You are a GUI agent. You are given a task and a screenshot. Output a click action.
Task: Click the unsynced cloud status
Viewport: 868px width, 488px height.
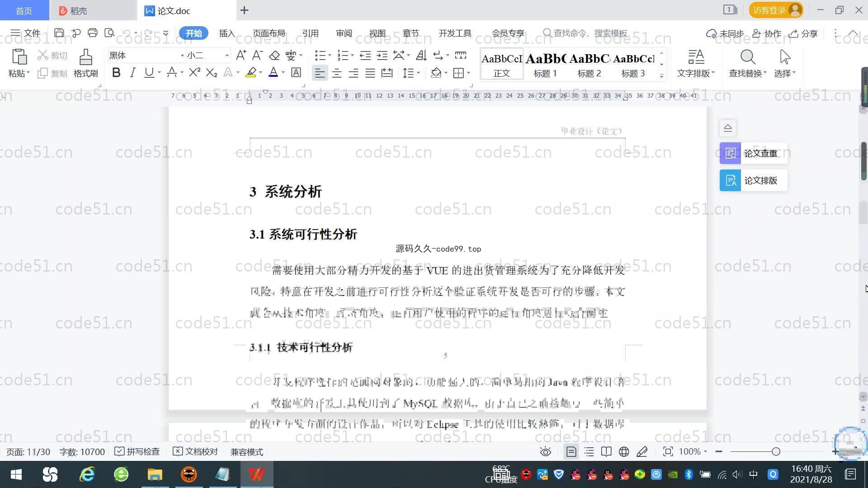coord(725,33)
